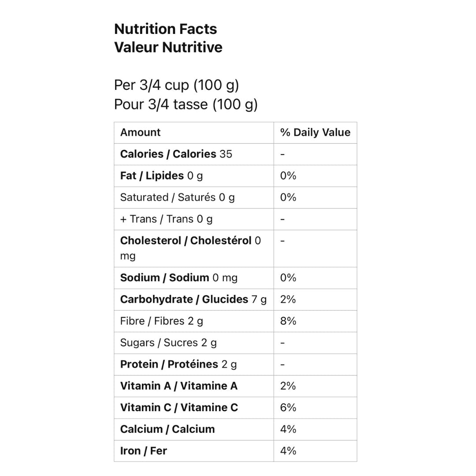Click the Calories 35 row
This screenshot has width=476, height=476.
pos(176,154)
